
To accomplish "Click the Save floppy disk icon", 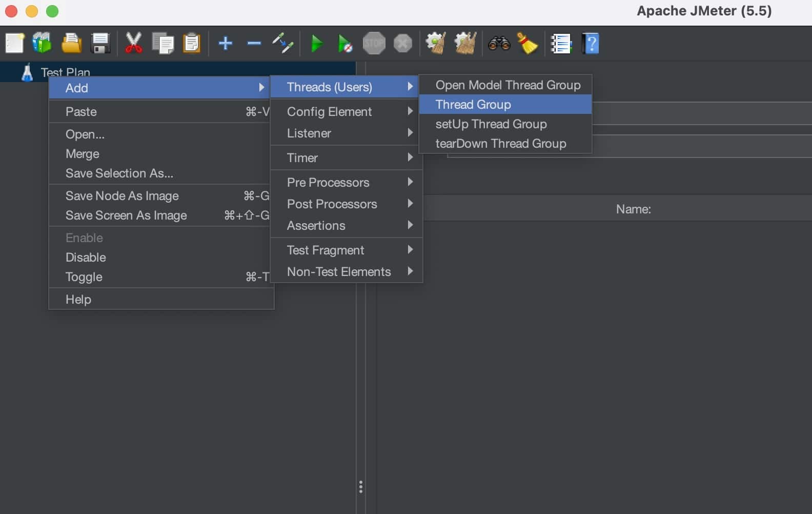I will 100,43.
